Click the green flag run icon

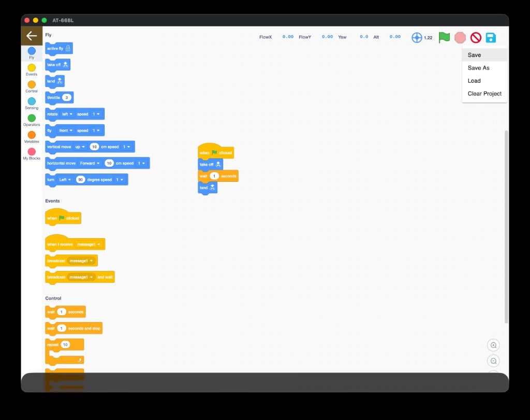click(444, 37)
